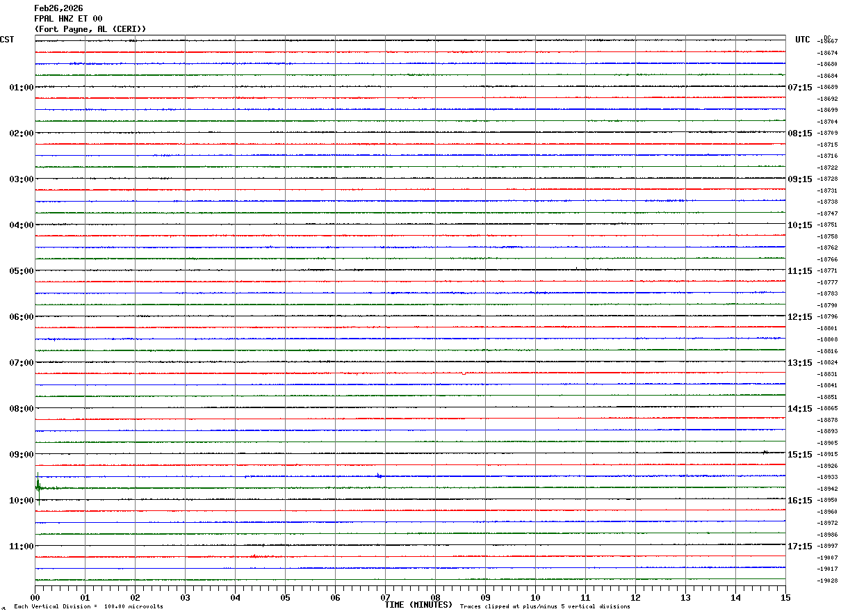The height and width of the screenshot is (616, 841).
Task: Click minute tick label "05" on time axis
Action: click(285, 597)
